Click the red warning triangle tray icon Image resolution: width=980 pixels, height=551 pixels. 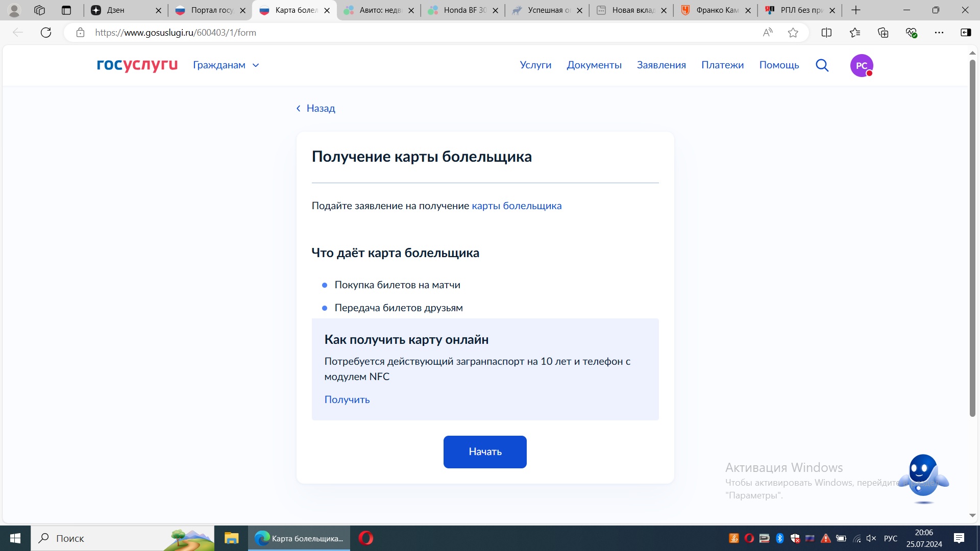click(x=825, y=538)
